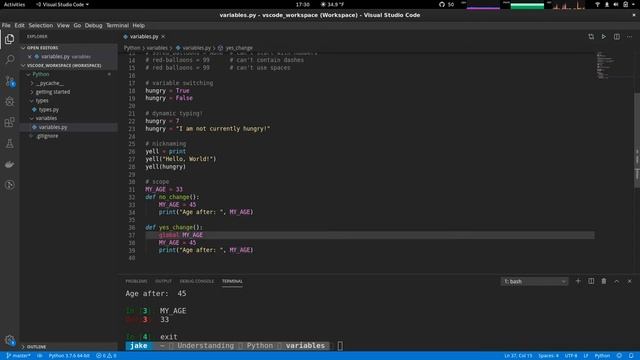Switch to the Problems panel tab

(136, 281)
